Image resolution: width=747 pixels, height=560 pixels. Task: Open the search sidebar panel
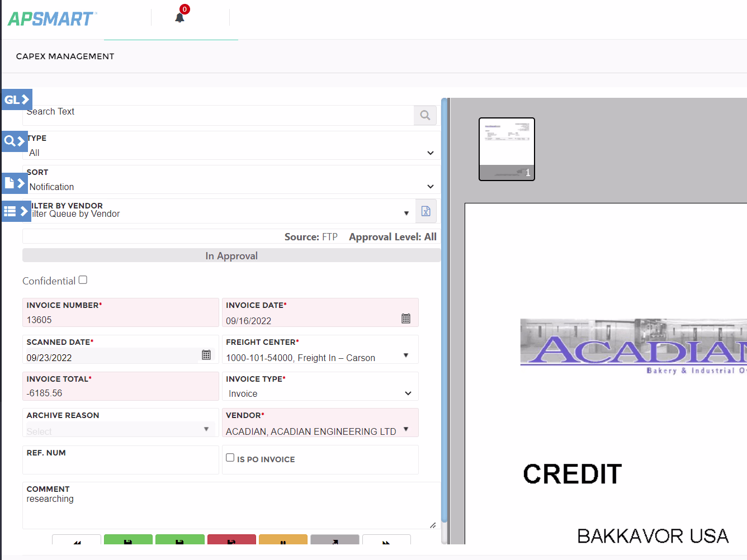point(14,141)
